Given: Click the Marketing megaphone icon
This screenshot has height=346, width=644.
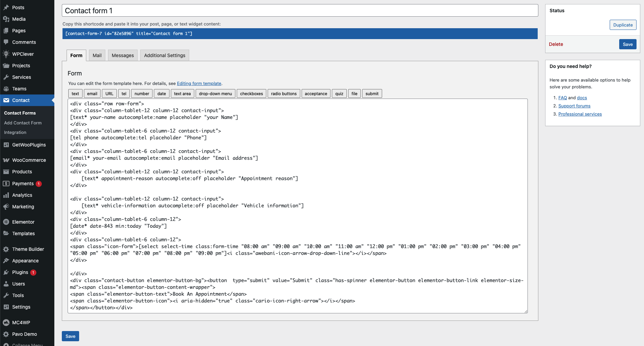Looking at the screenshot, I should (6, 207).
